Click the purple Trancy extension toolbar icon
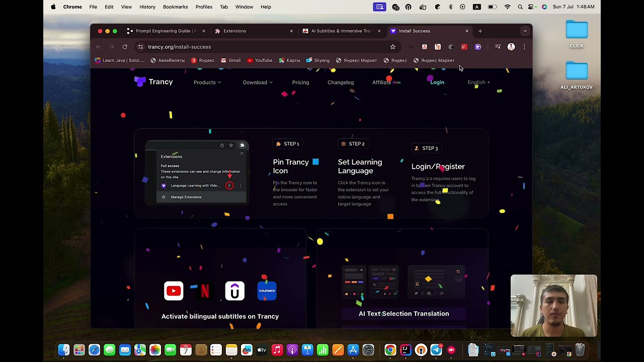This screenshot has width=644, height=362. [478, 47]
